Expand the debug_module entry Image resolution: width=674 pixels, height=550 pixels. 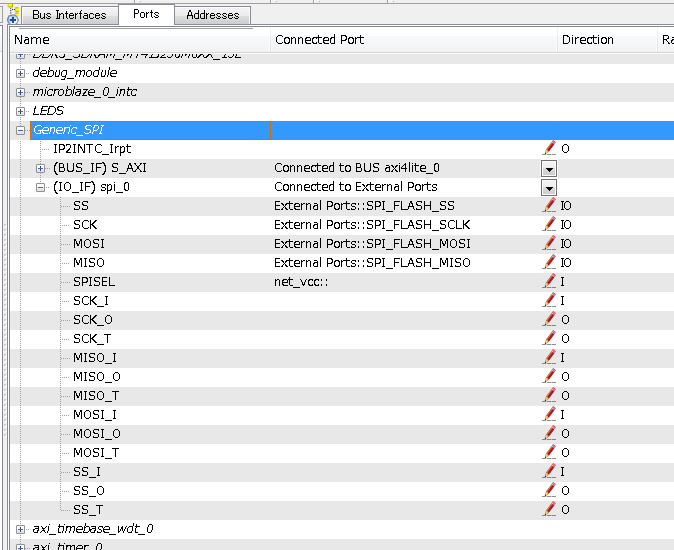[x=20, y=73]
